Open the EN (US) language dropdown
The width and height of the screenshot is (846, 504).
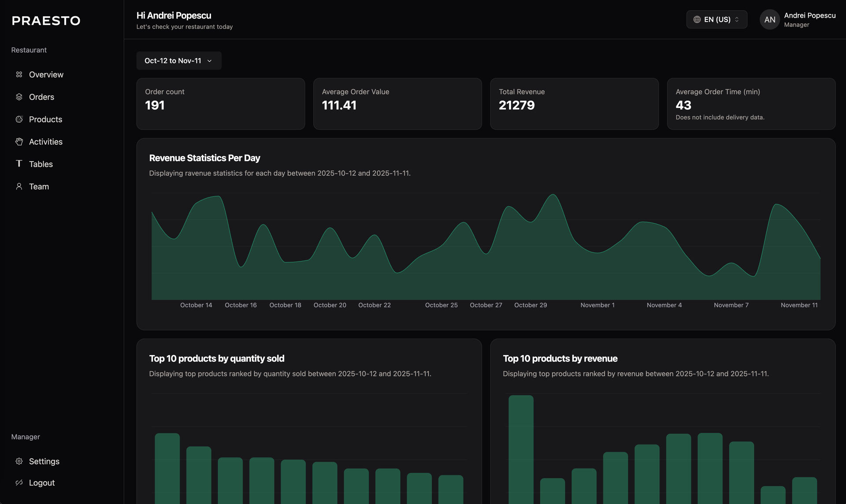click(x=716, y=19)
